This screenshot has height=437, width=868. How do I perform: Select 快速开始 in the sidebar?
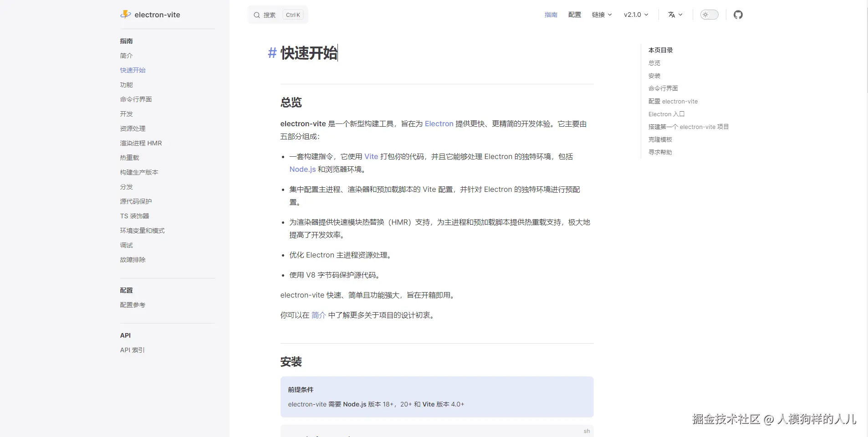click(133, 70)
